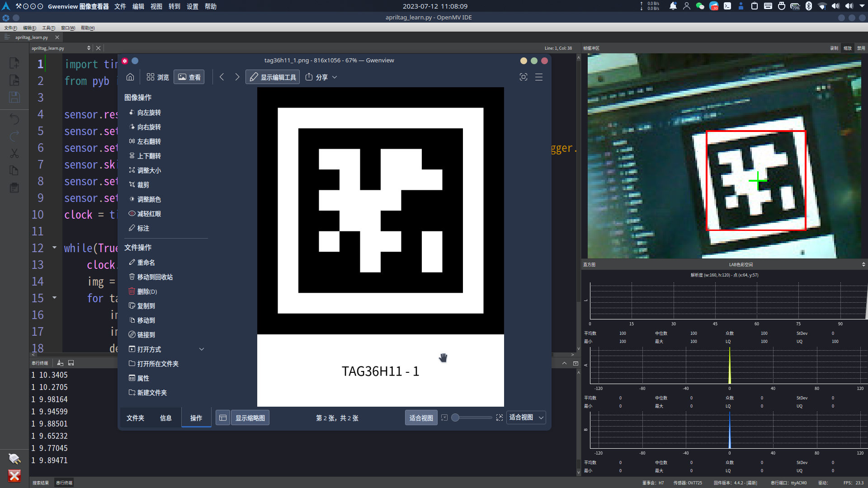
Task: Open zoom mode combo box (适合视图)
Action: [526, 418]
